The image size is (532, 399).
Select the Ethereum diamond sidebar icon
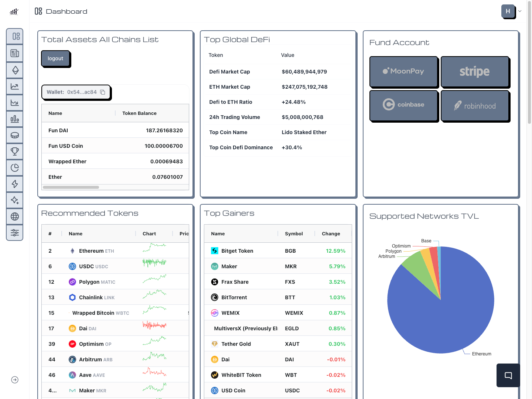(15, 70)
